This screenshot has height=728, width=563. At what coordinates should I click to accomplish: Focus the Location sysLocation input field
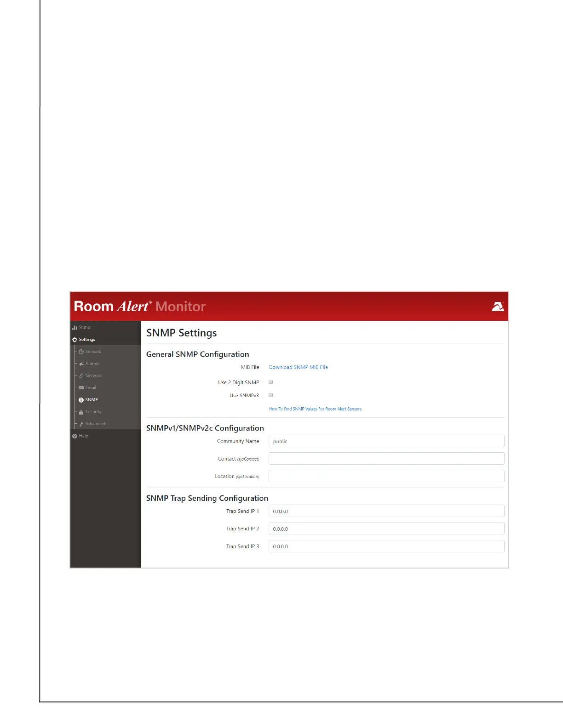coord(386,476)
